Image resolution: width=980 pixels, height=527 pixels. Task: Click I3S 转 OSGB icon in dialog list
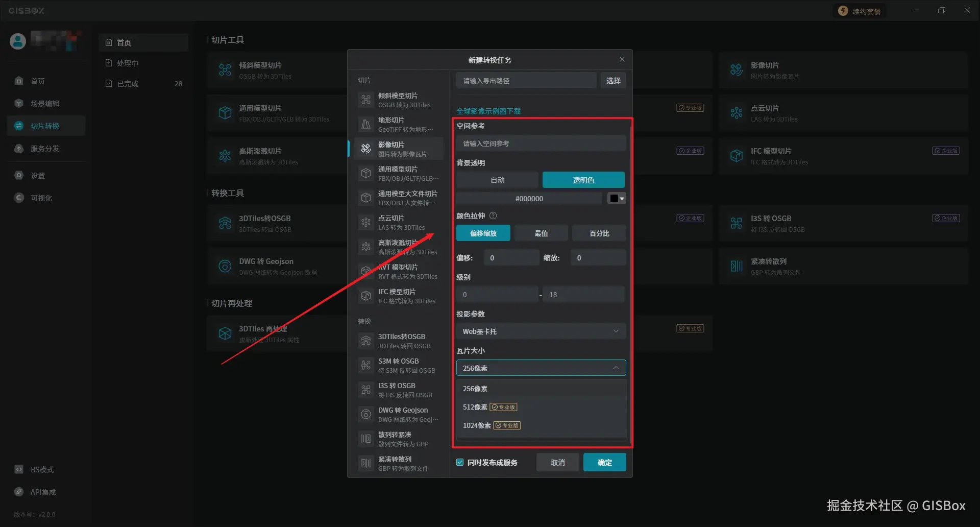[366, 390]
